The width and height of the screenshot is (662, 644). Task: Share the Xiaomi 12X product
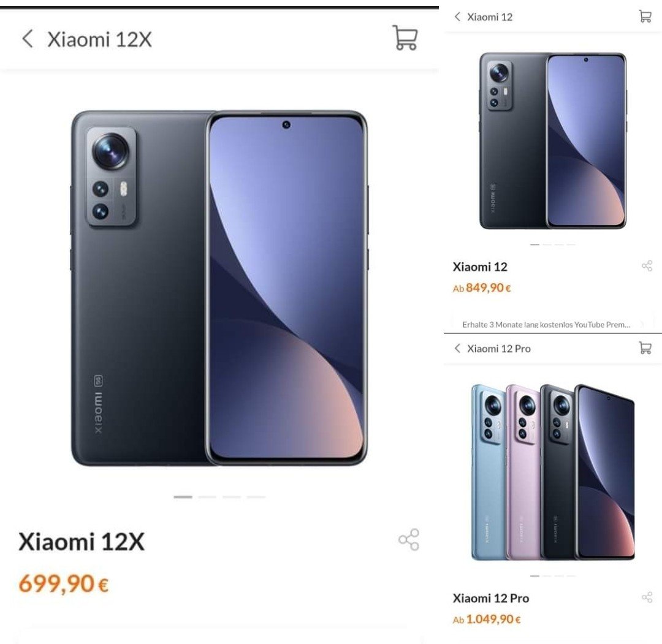(x=409, y=539)
